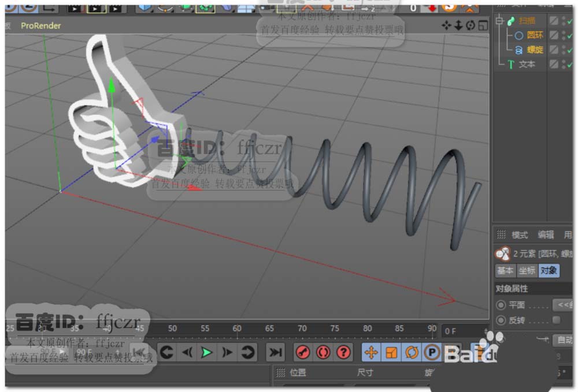Viewport: 578px width, 392px height.
Task: Open the 平面 dropdown
Action: pos(562,304)
